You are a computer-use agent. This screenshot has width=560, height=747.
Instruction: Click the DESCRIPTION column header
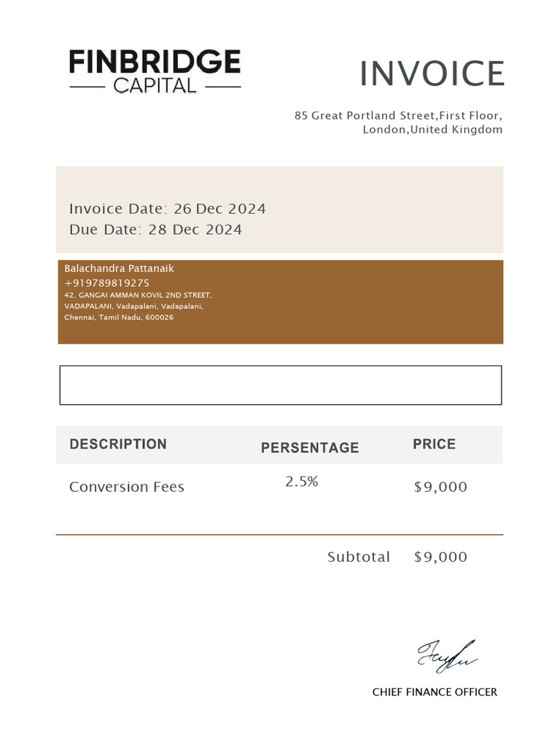[118, 444]
